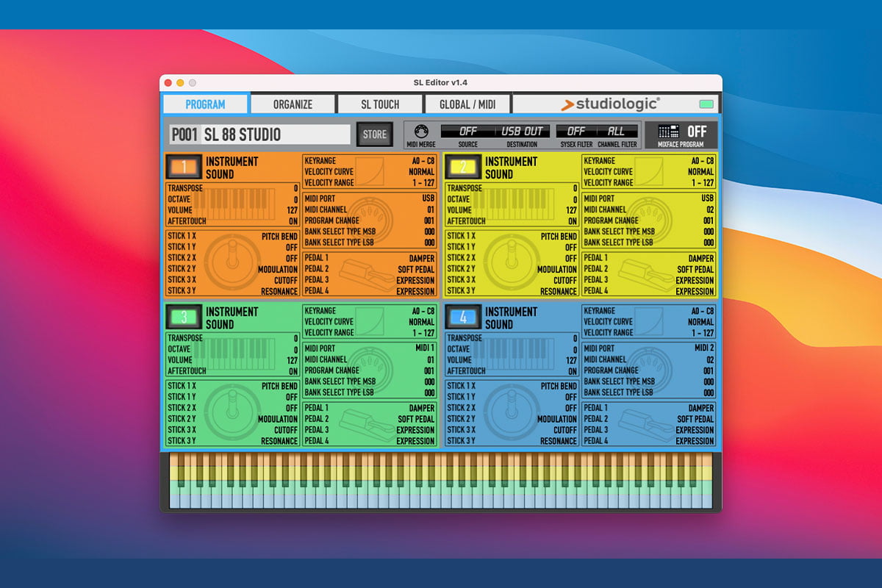Open zone 3 MIDI Port MIDI 1 value

click(423, 348)
